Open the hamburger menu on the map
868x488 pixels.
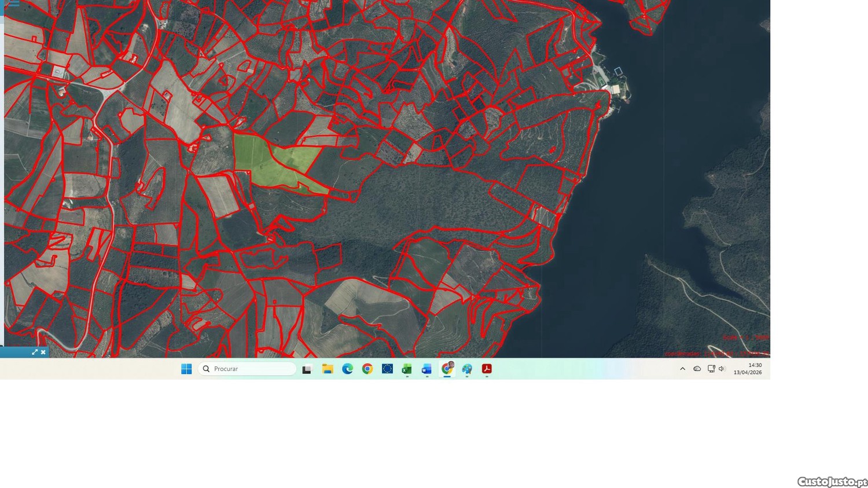tap(12, 3)
